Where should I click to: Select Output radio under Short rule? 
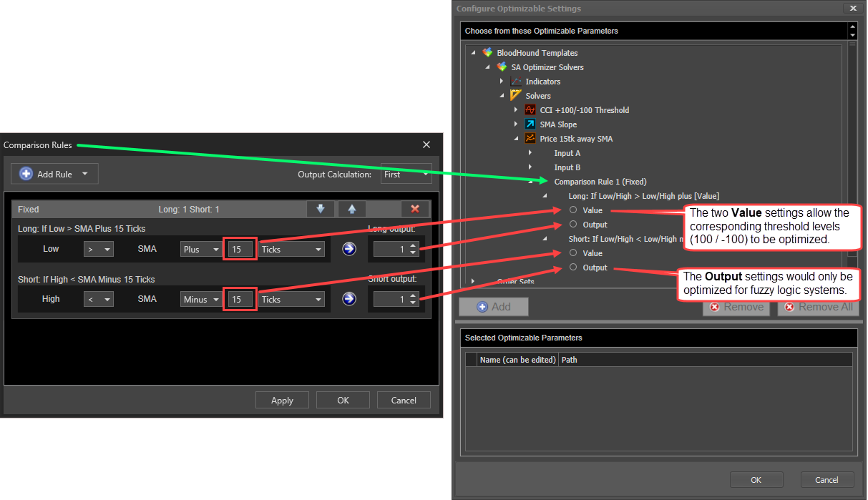(573, 268)
